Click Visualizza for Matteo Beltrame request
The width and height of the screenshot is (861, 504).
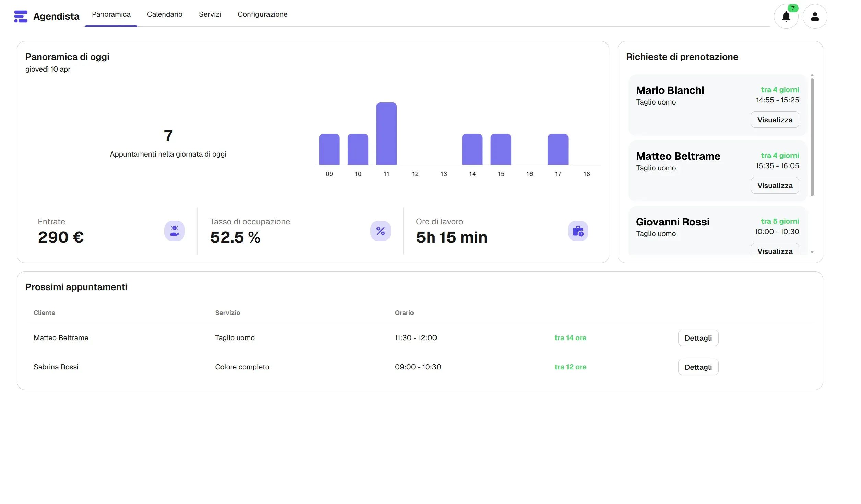[775, 186]
